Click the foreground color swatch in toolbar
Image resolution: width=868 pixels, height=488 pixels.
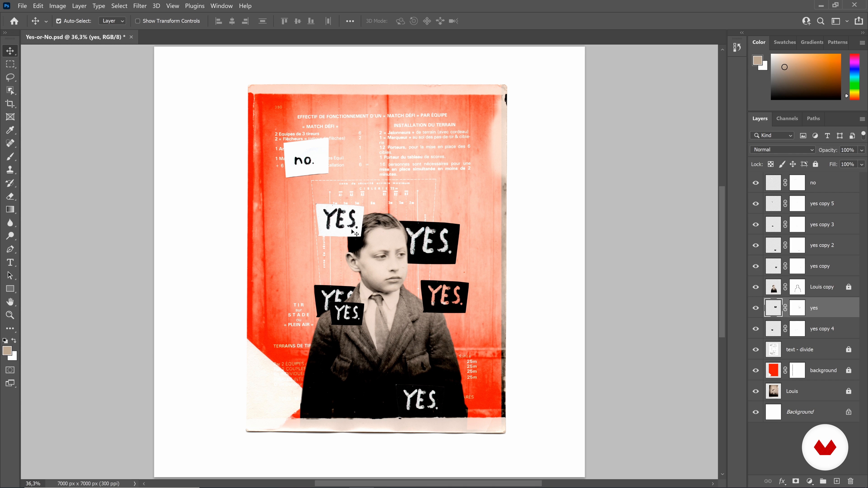[7, 351]
